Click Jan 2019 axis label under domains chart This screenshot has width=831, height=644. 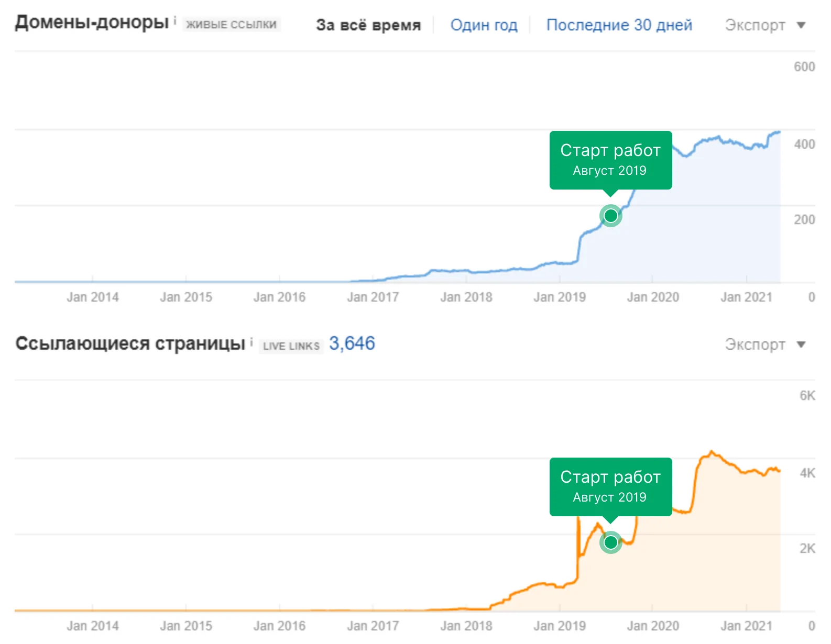click(560, 297)
